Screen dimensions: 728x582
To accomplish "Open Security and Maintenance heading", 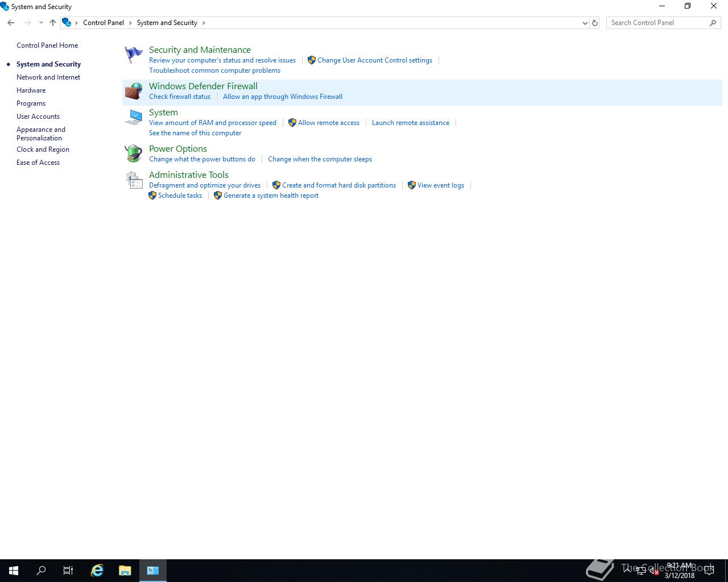I will tap(200, 50).
